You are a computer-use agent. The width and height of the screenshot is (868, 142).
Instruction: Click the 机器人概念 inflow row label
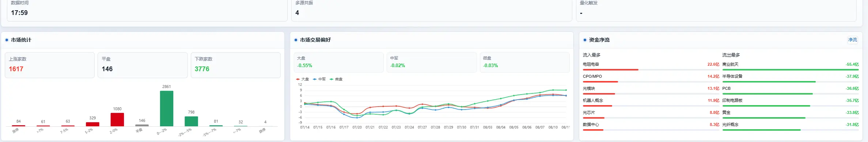pos(593,100)
